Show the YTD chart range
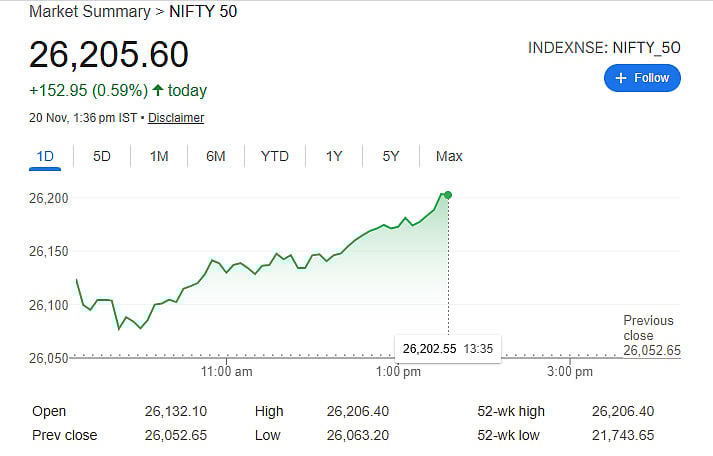The height and width of the screenshot is (456, 713). pyautogui.click(x=275, y=156)
